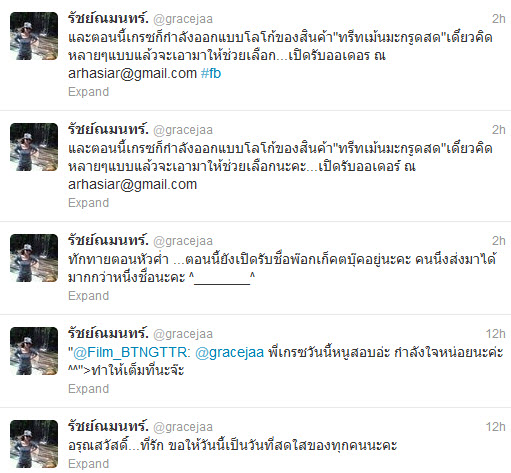Open the 12h timestamp of last tweet
This screenshot has width=511, height=473.
tap(495, 427)
